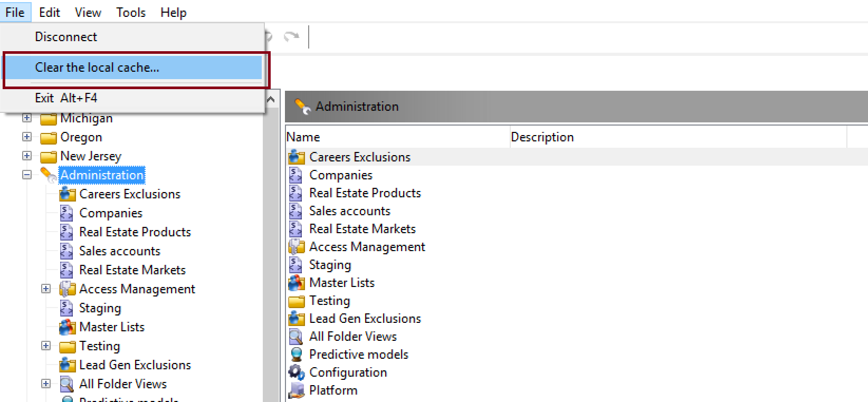
Task: Click Testing folder icon in list panel
Action: click(297, 301)
